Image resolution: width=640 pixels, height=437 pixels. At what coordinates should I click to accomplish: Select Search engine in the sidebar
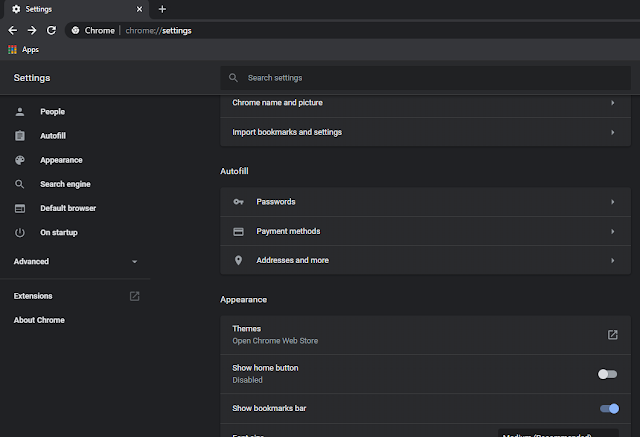coord(66,184)
